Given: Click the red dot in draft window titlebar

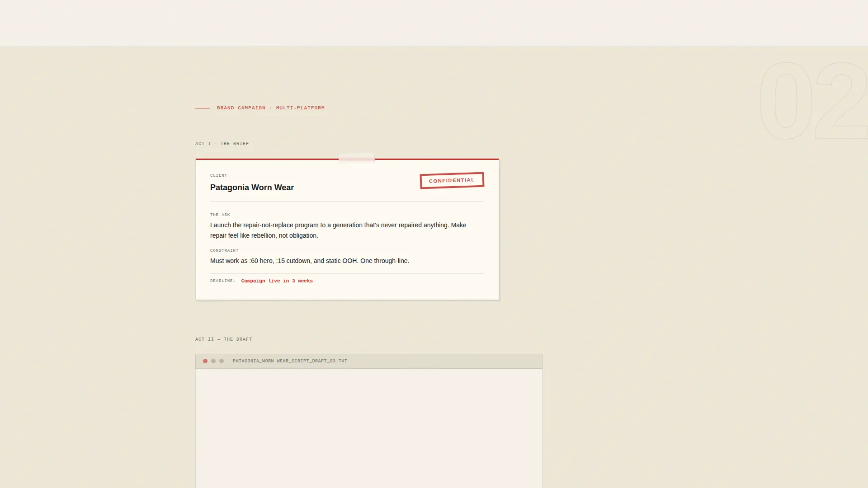Looking at the screenshot, I should tap(205, 361).
